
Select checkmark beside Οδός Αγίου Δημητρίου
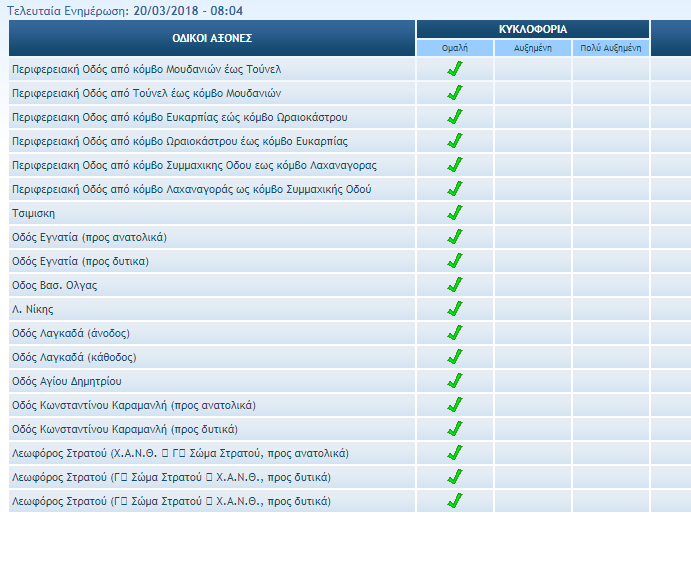click(455, 381)
